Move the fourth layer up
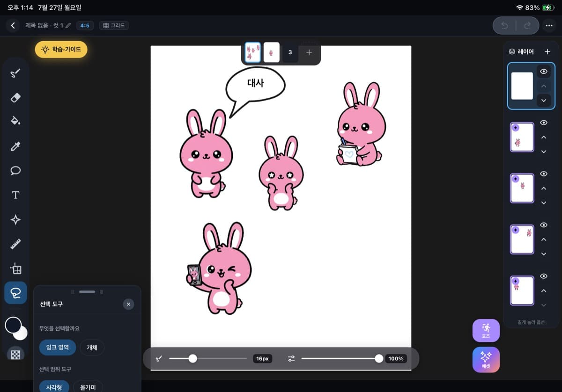 click(544, 240)
